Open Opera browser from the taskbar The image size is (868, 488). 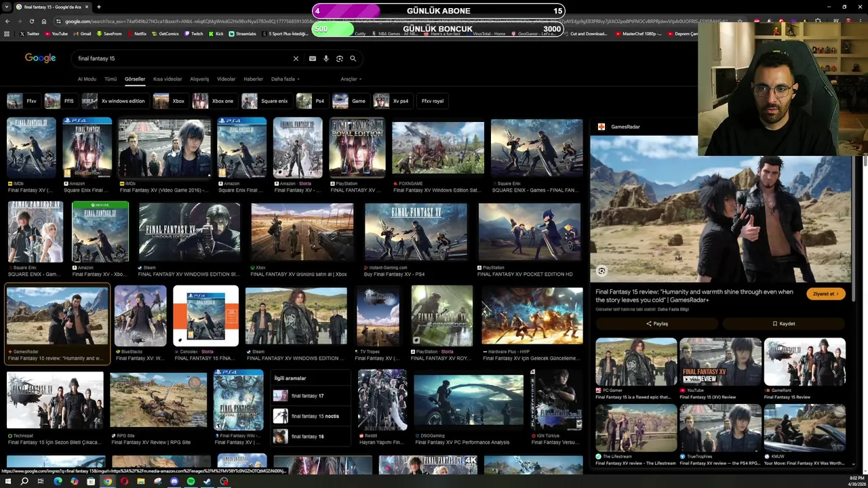124,481
